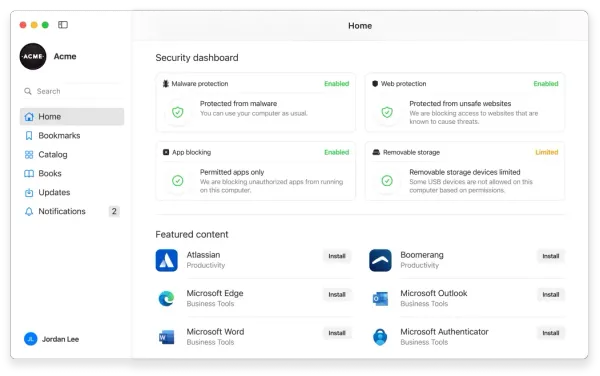The image size is (600, 376).
Task: Focus the Search input field
Action: click(x=72, y=91)
